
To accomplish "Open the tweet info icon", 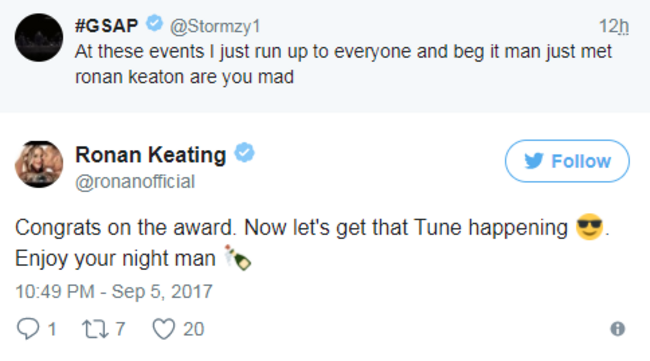I will [x=617, y=329].
